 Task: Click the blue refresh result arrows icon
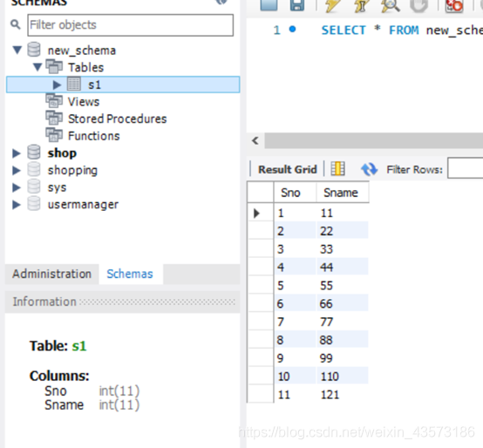tap(369, 169)
